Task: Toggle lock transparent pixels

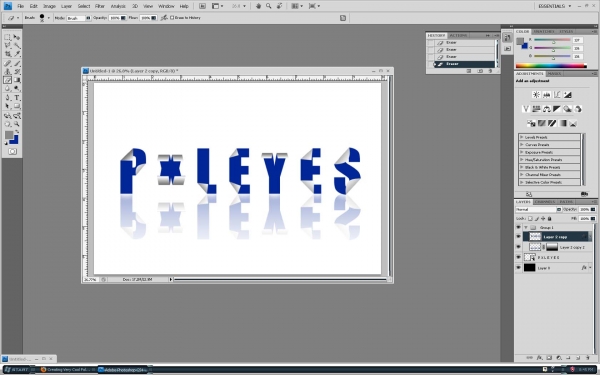Action: click(530, 218)
